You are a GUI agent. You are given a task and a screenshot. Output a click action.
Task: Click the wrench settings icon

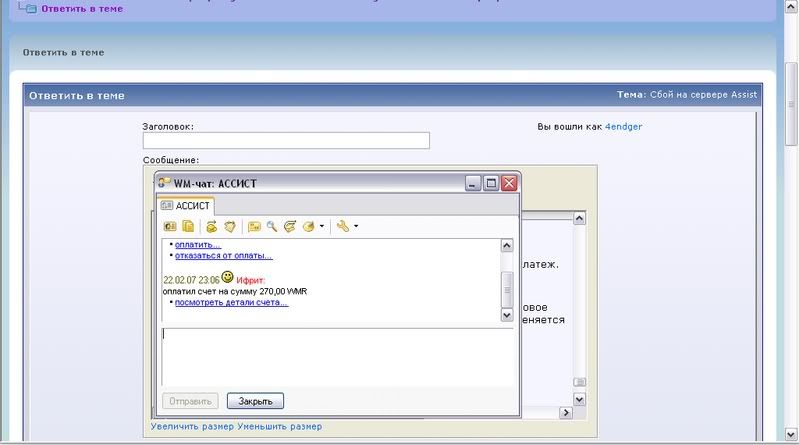click(343, 226)
